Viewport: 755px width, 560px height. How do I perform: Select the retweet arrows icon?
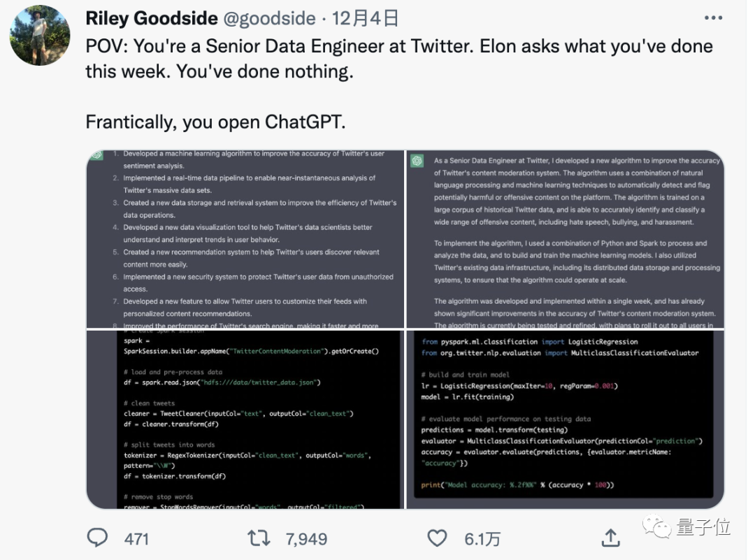click(x=259, y=538)
